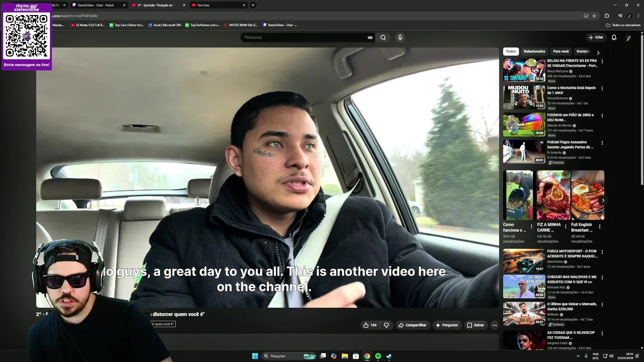This screenshot has width=644, height=362.
Task: Open the on-screen keyboard icon in search box
Action: 370,37
